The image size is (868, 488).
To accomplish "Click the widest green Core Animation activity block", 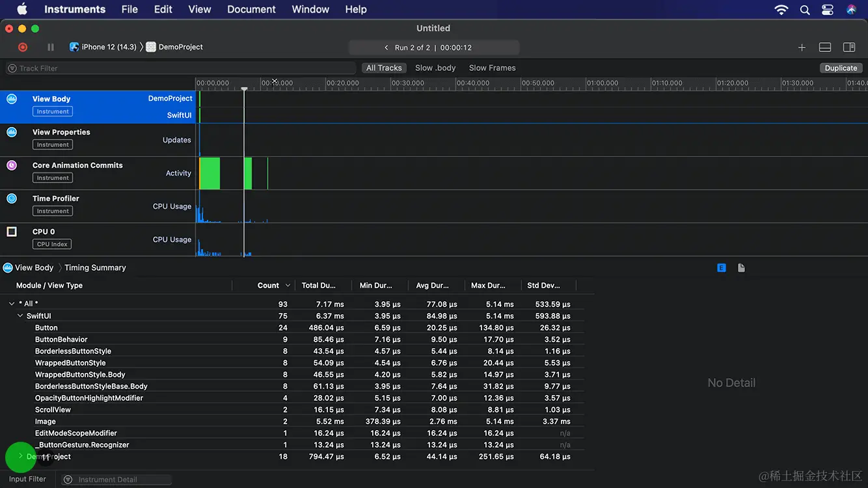I will pos(210,173).
